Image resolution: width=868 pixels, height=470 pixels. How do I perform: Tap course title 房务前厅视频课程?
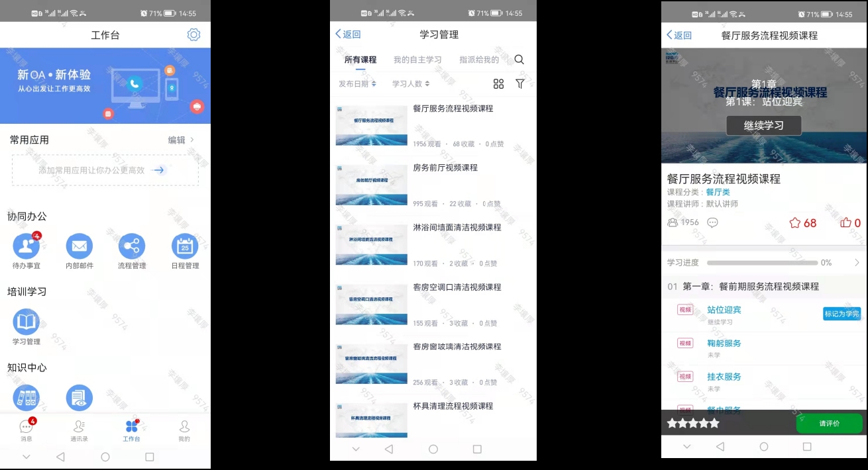pyautogui.click(x=445, y=168)
